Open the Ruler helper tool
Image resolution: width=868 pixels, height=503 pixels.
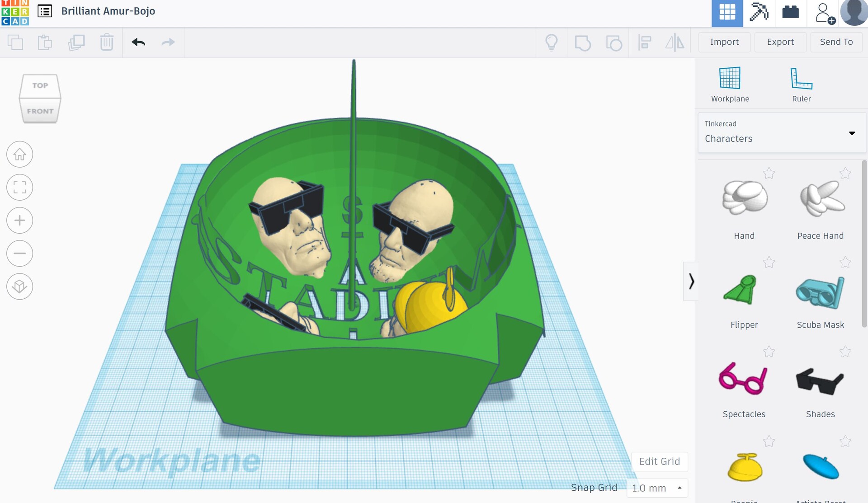pos(801,84)
